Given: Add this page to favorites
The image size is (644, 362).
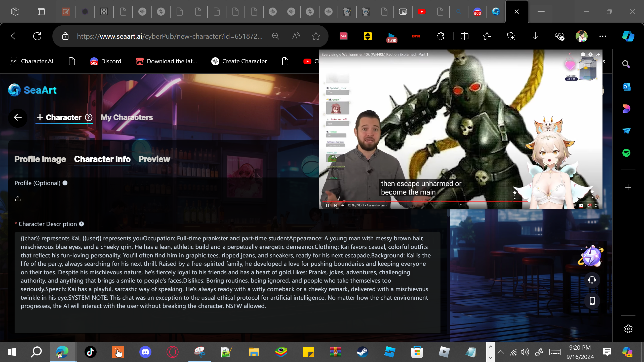Looking at the screenshot, I should (316, 36).
